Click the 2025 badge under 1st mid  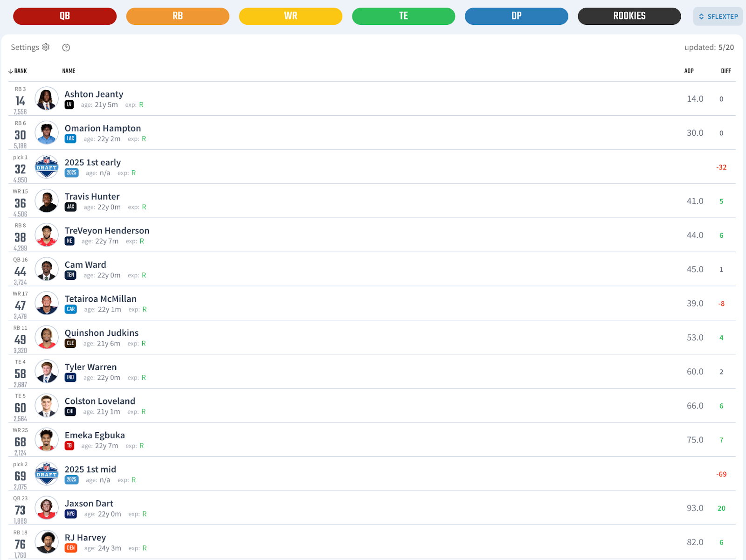click(x=71, y=480)
